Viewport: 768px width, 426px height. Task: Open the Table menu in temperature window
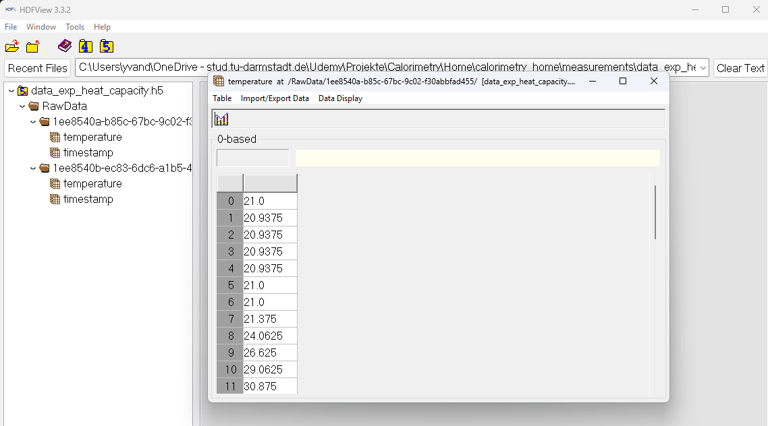point(222,98)
